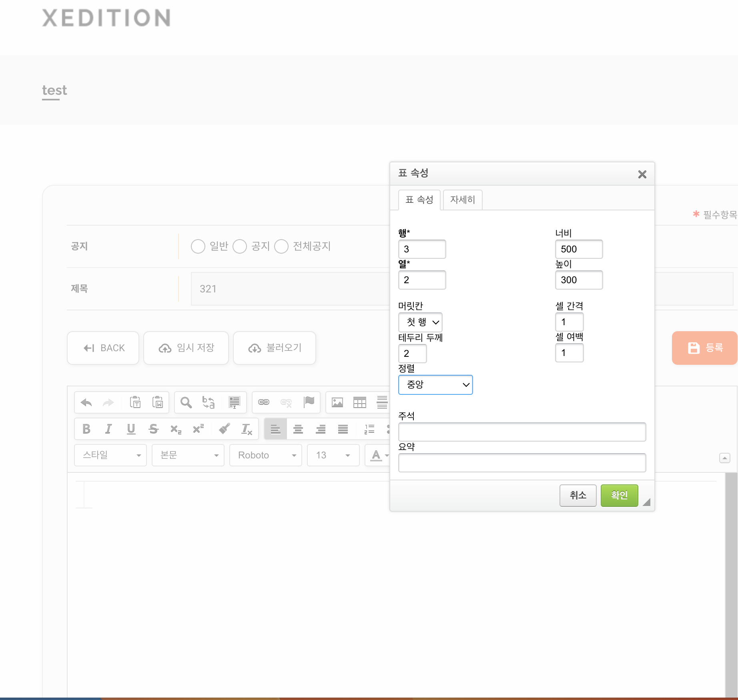
Task: Click the 취소 button
Action: 578,496
